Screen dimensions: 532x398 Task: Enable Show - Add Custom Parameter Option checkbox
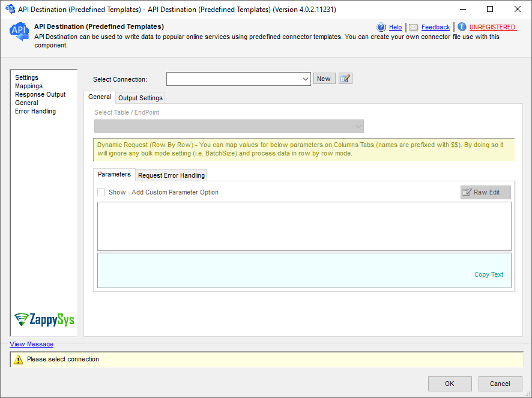pyautogui.click(x=101, y=192)
